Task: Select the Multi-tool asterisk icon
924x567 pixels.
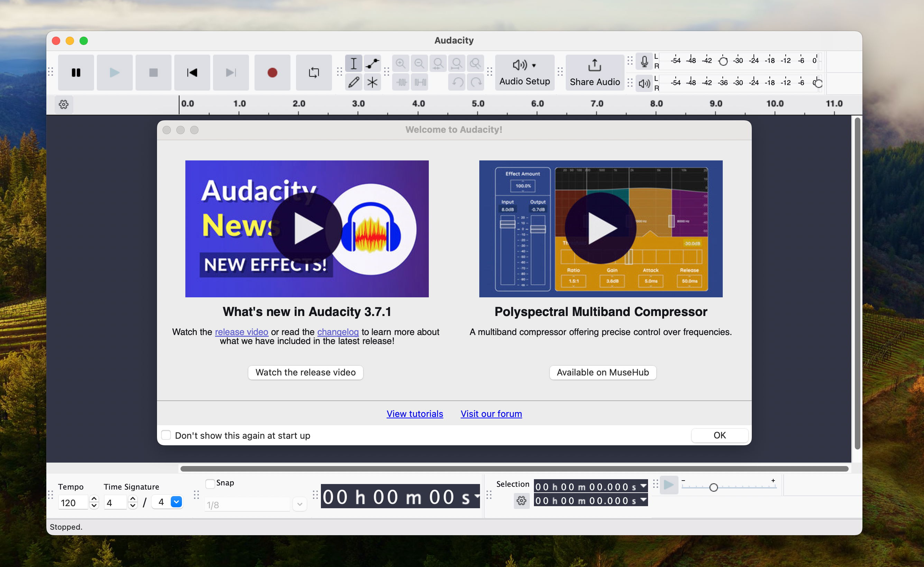Action: (x=372, y=82)
